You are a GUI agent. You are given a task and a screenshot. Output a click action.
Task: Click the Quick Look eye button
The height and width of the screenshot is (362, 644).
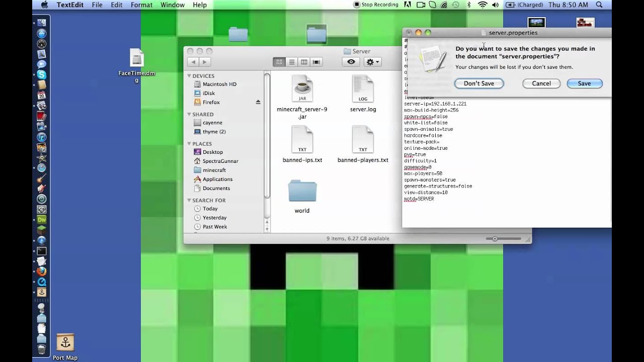click(351, 62)
